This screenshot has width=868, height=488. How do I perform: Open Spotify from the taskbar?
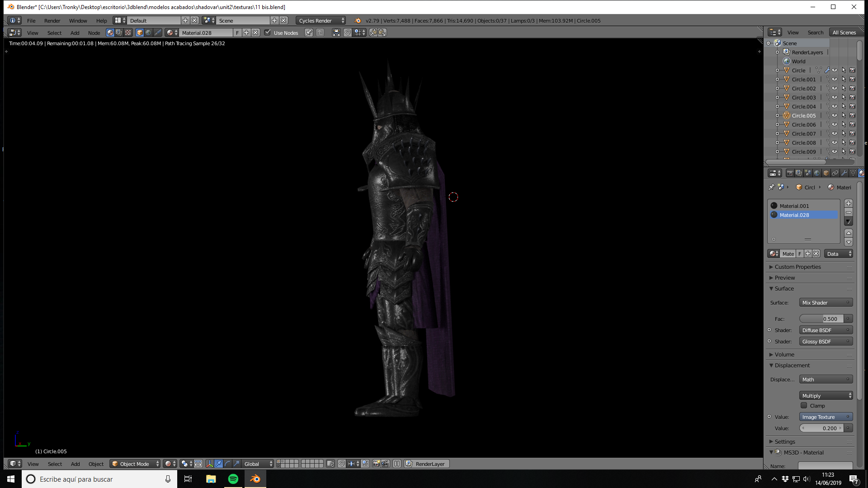[x=233, y=479]
